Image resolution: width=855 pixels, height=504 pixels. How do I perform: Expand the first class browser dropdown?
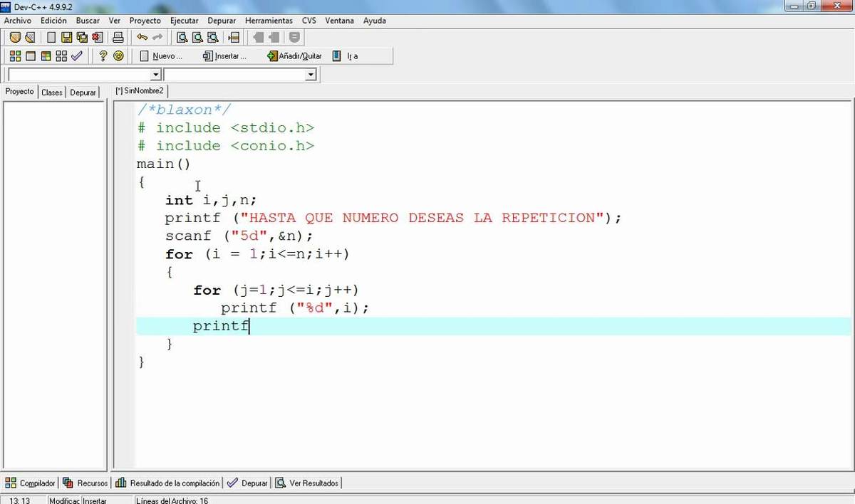click(x=156, y=75)
